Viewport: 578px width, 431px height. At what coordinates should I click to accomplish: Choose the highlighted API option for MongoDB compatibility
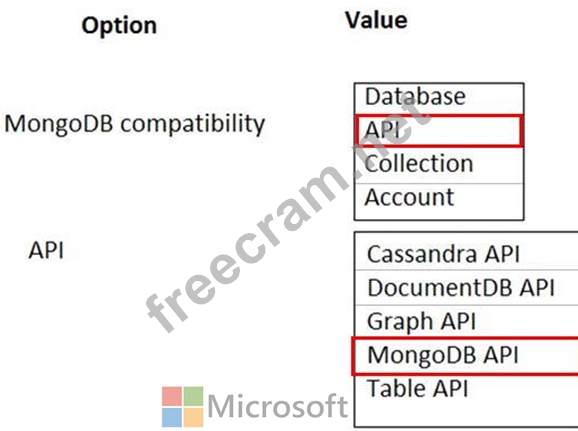439,131
